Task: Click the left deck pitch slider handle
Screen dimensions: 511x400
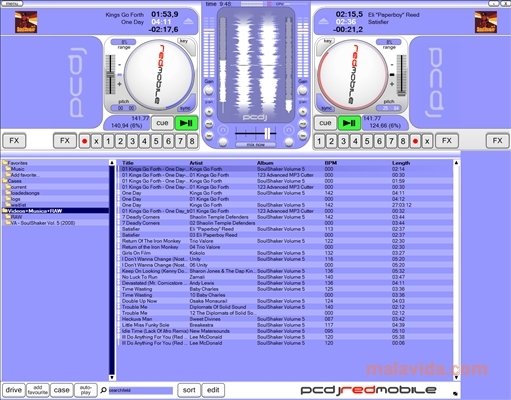Action: pos(110,75)
